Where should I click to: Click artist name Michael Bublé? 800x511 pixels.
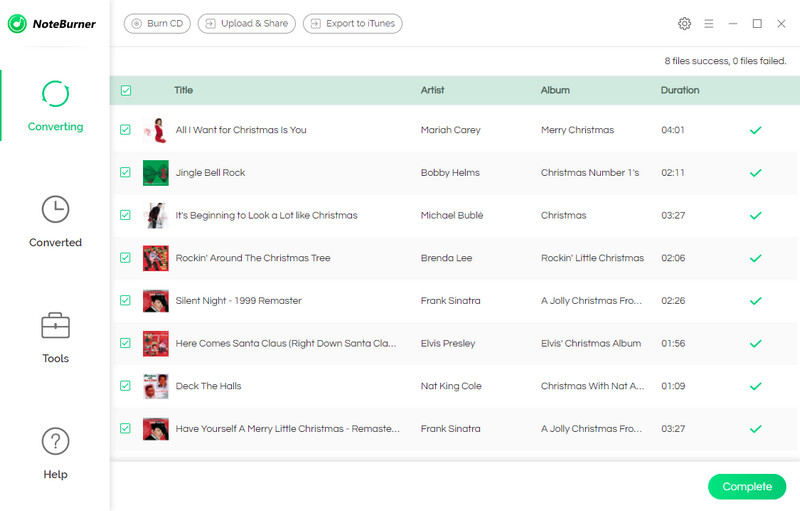pyautogui.click(x=452, y=215)
